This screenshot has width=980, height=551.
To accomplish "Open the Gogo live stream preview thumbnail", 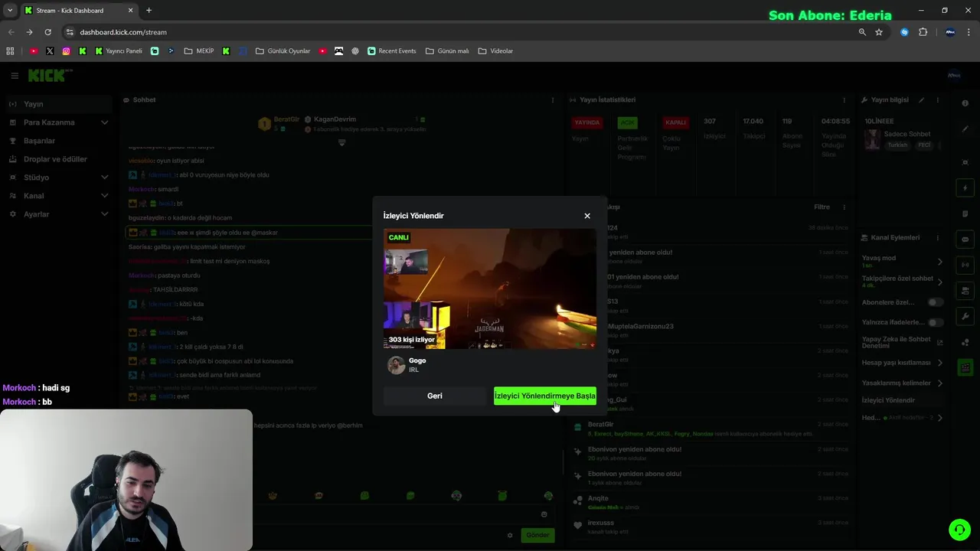I will pyautogui.click(x=490, y=289).
